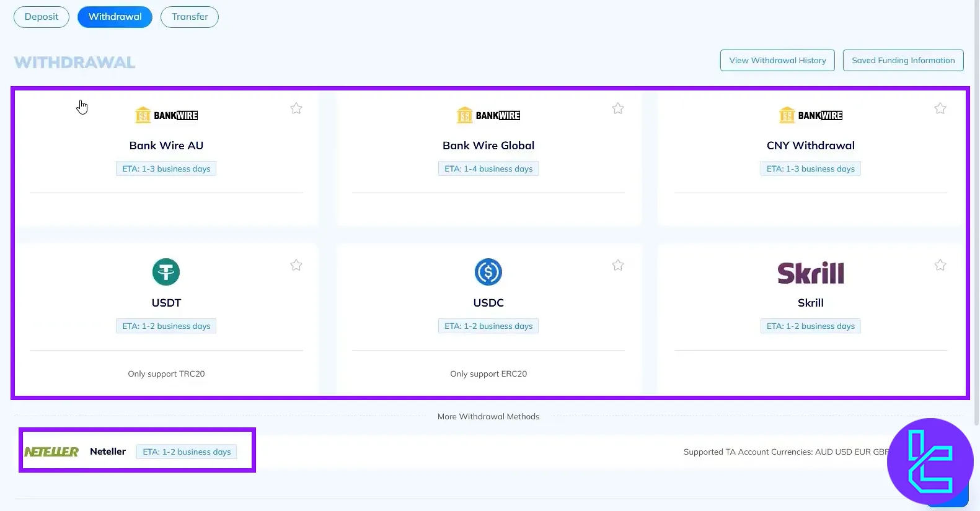Select the Withdrawal tab
The height and width of the screenshot is (511, 980).
tap(115, 17)
